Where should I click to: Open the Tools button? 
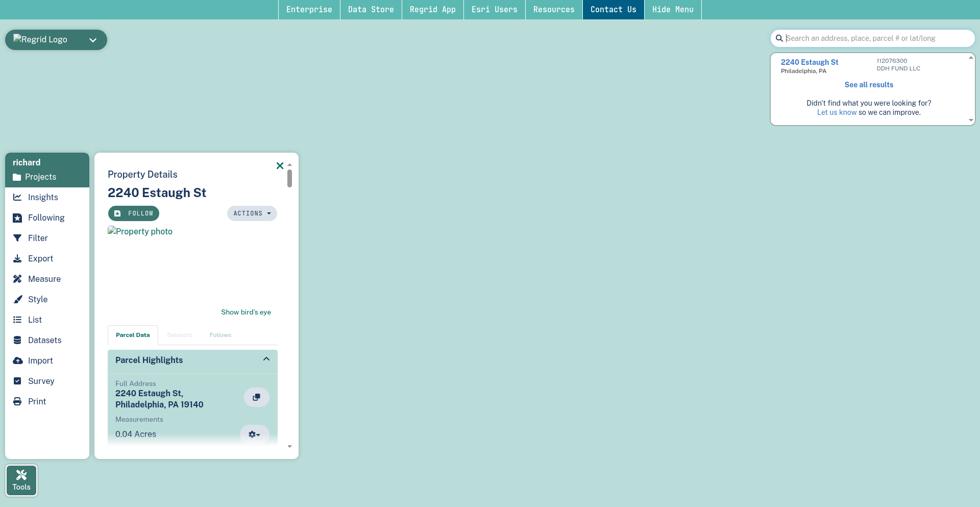(21, 480)
